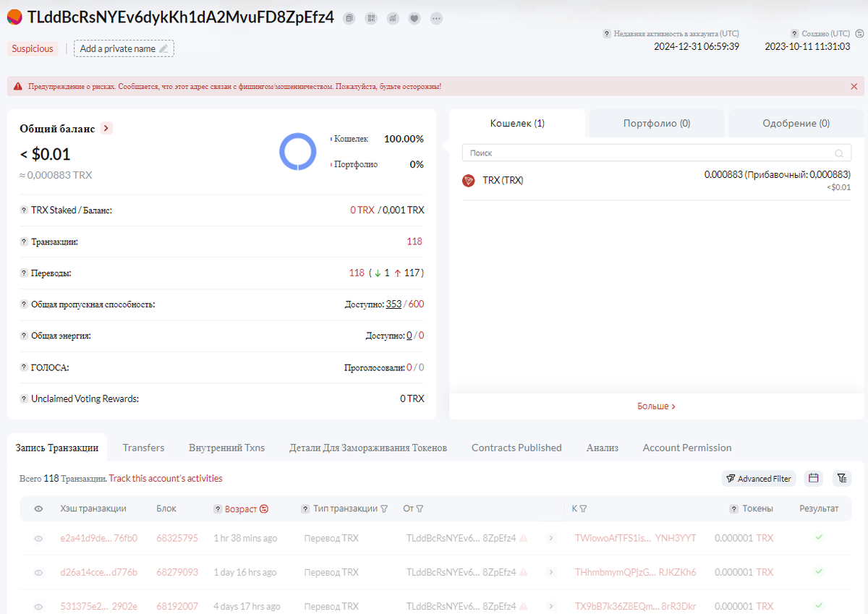
Task: Click help icon beside 'Недавняя активность в аккаунте'
Action: coord(607,34)
